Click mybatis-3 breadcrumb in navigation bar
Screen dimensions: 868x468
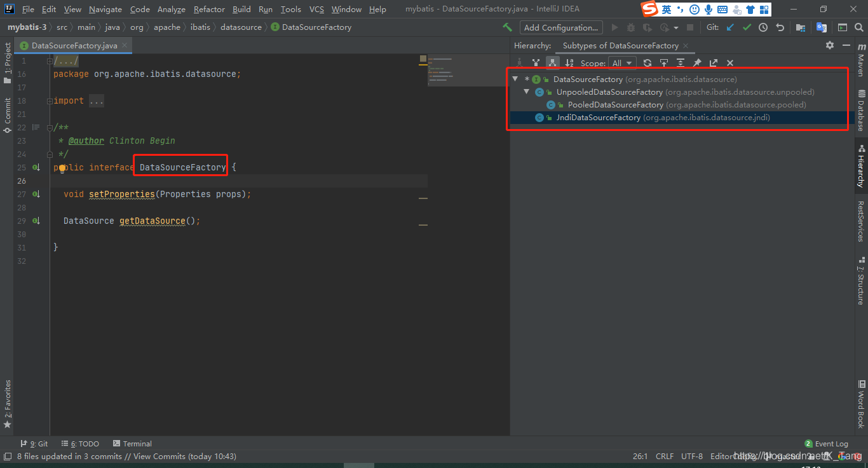(x=27, y=27)
